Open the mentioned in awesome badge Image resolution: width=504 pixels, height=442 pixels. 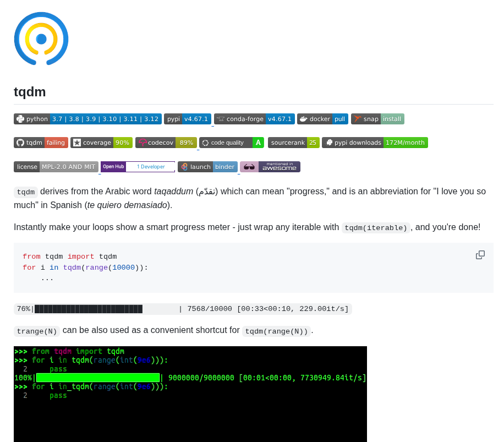(x=270, y=167)
